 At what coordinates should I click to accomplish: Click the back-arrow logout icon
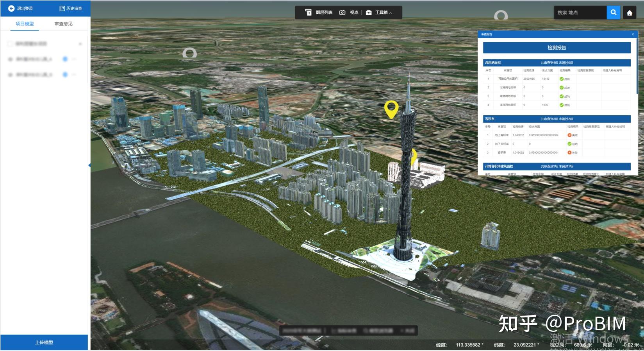click(x=11, y=8)
